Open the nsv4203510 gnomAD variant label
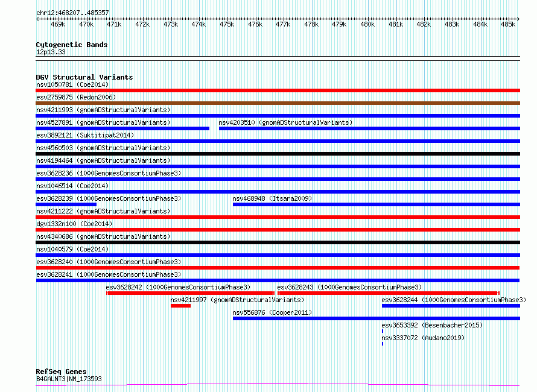 pos(285,122)
